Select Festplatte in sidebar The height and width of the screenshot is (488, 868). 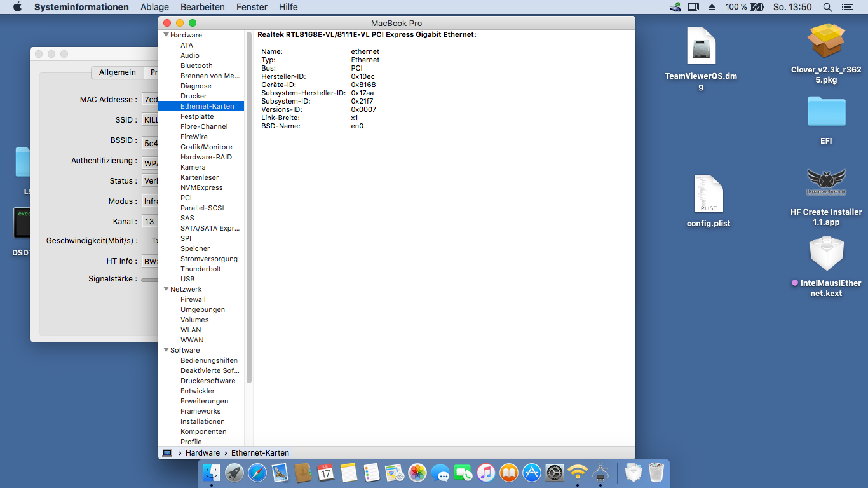click(197, 116)
